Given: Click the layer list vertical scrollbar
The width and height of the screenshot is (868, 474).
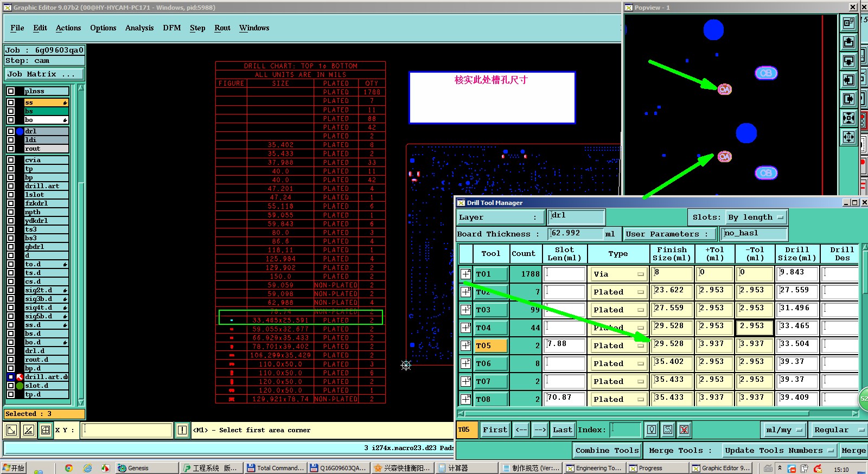Looking at the screenshot, I should (x=81, y=244).
